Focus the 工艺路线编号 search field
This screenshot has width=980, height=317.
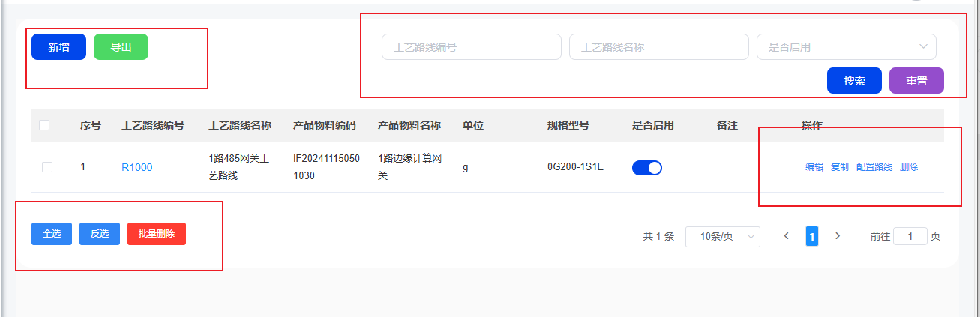tap(471, 47)
